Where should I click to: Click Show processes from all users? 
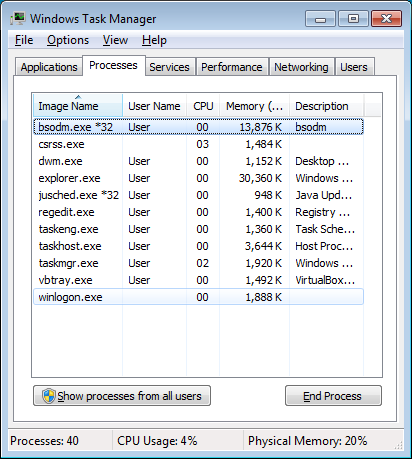click(x=122, y=396)
